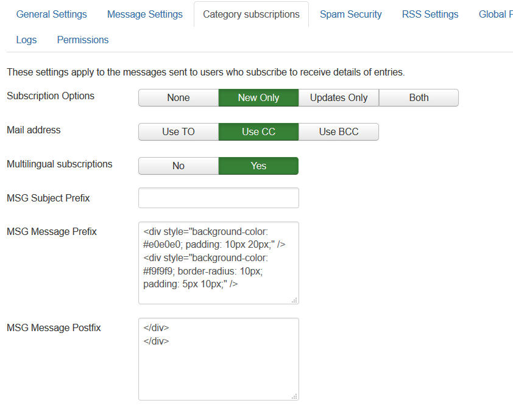Disable Multilingual subscriptions with No
This screenshot has height=420, width=513.
point(179,166)
